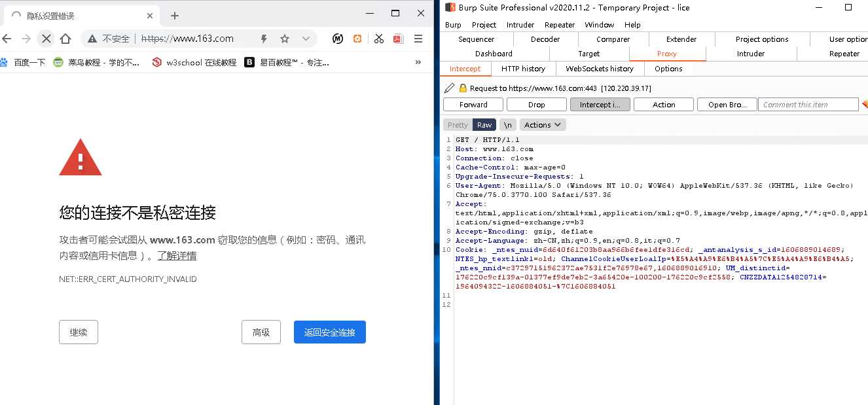Viewport: 868px width, 405px height.
Task: Switch to the Comparer tab
Action: (x=613, y=39)
